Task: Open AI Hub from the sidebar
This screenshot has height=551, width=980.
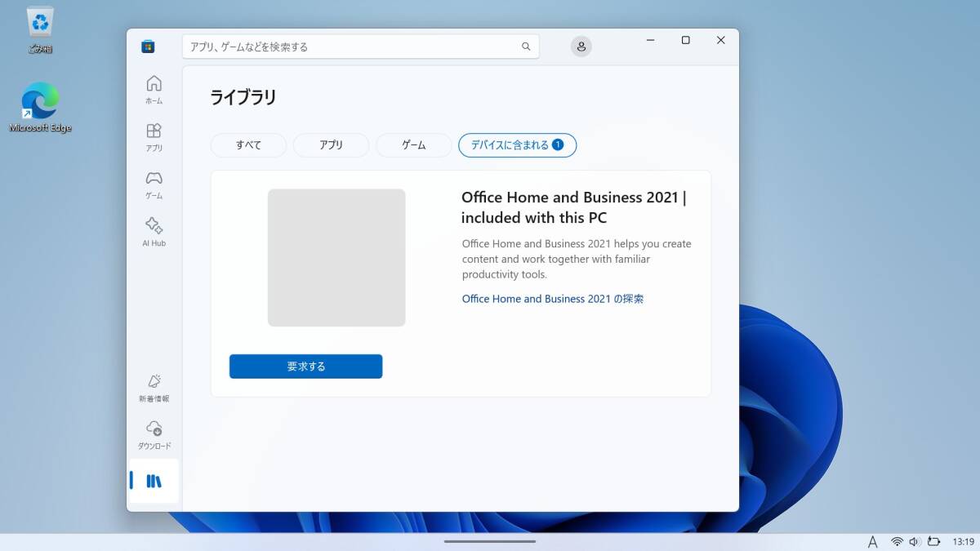Action: pyautogui.click(x=154, y=231)
